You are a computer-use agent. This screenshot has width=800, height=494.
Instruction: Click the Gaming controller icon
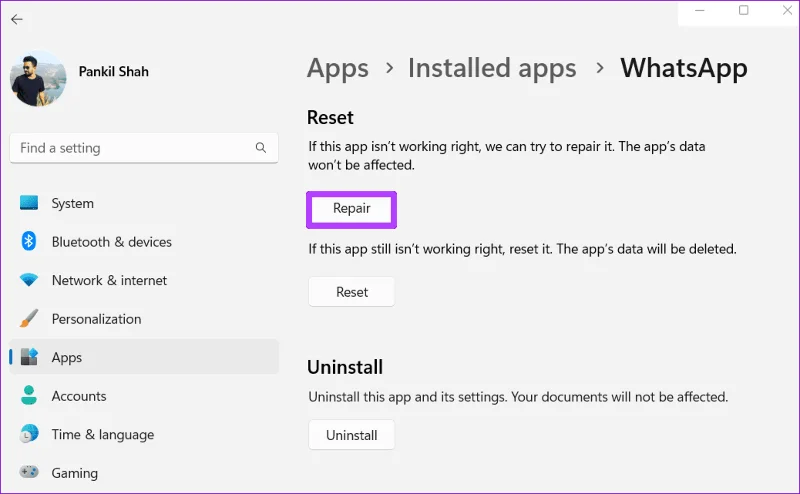pos(29,472)
